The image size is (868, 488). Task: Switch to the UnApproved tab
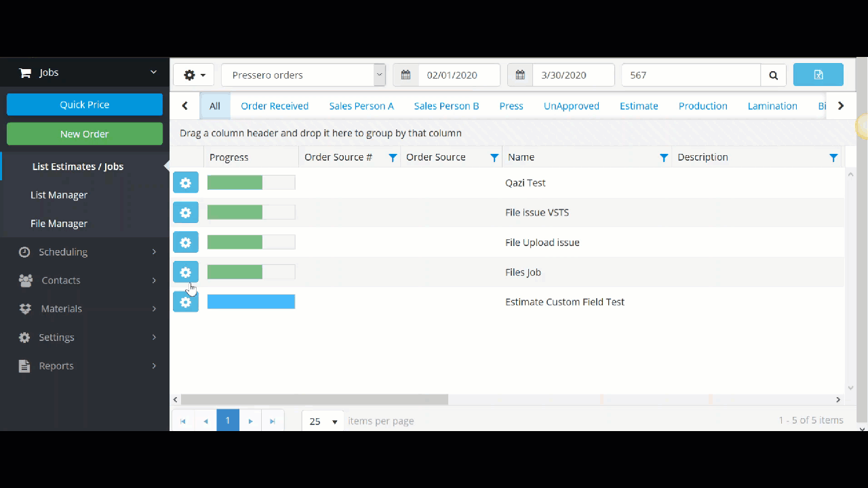pyautogui.click(x=572, y=106)
